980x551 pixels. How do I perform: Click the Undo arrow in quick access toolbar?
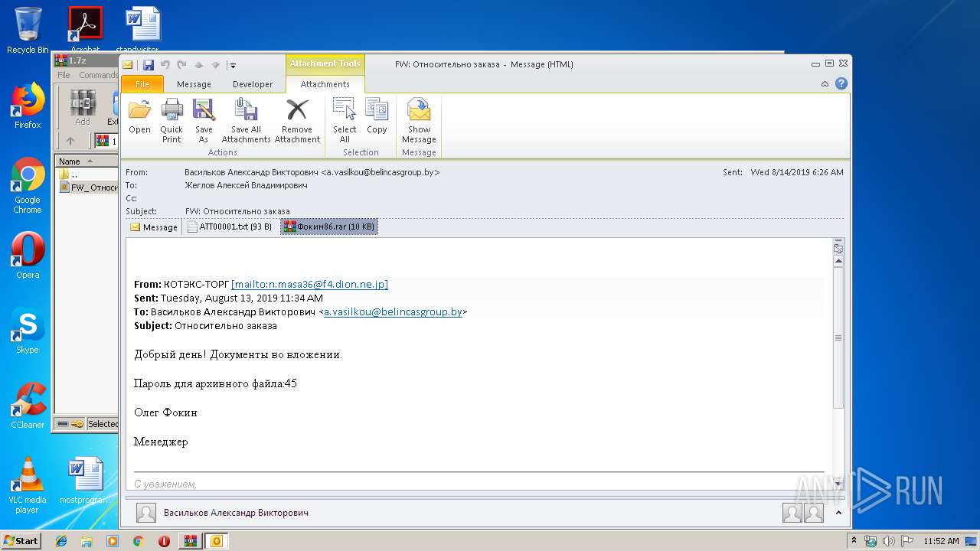pos(165,65)
